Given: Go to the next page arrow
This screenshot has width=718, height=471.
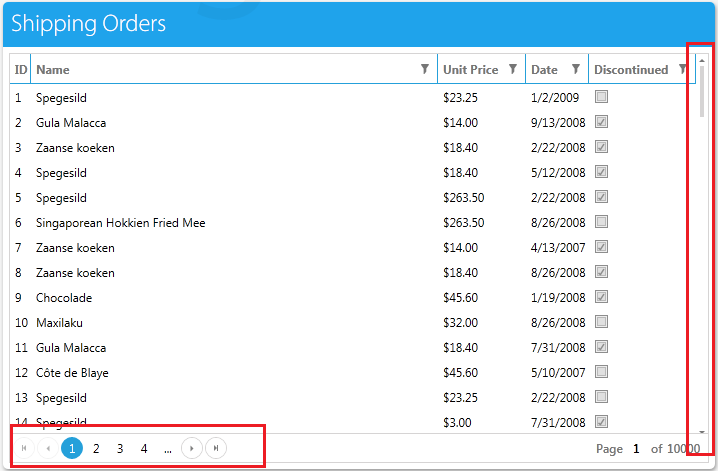Looking at the screenshot, I should pos(192,448).
